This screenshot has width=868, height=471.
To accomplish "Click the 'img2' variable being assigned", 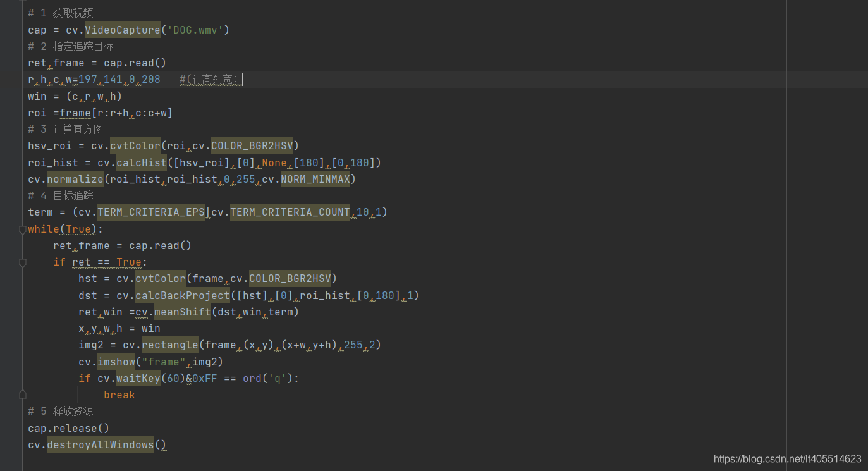I will click(91, 345).
